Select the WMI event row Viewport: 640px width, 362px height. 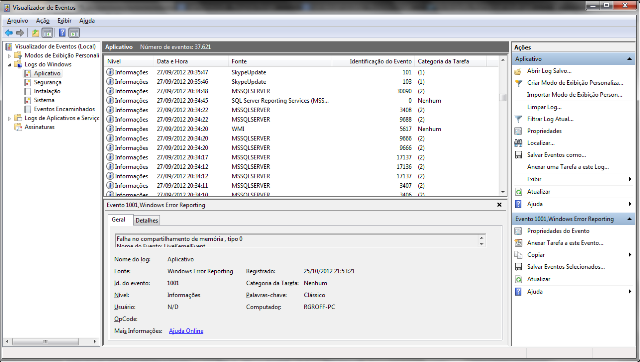[301, 129]
